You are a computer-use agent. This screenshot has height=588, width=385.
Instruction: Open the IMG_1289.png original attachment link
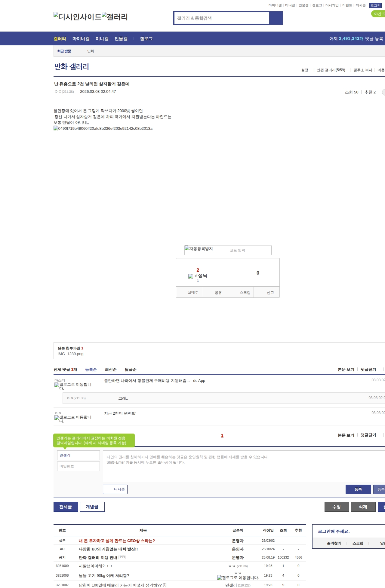tap(70, 354)
